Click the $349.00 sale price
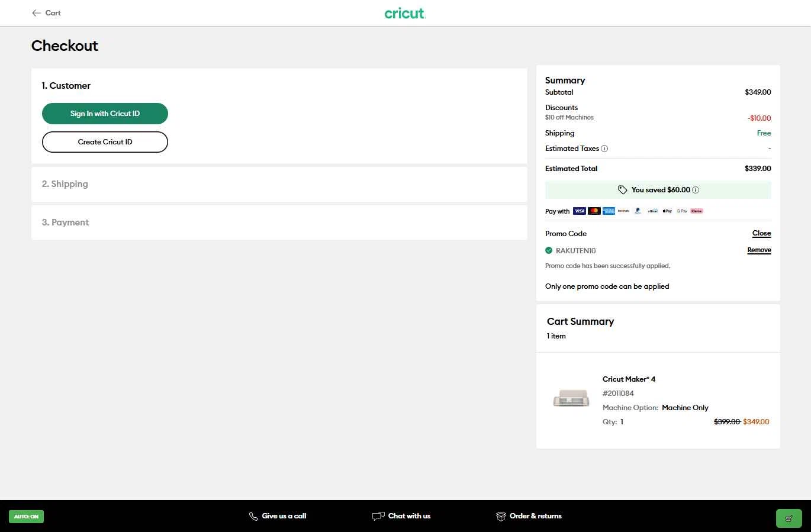The width and height of the screenshot is (811, 532). pos(756,422)
